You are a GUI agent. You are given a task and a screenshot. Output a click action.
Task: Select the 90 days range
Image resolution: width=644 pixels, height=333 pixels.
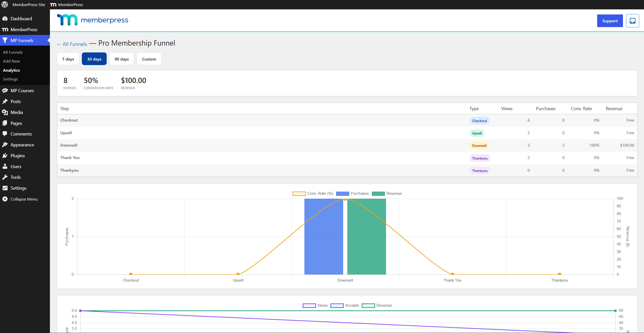click(x=122, y=59)
